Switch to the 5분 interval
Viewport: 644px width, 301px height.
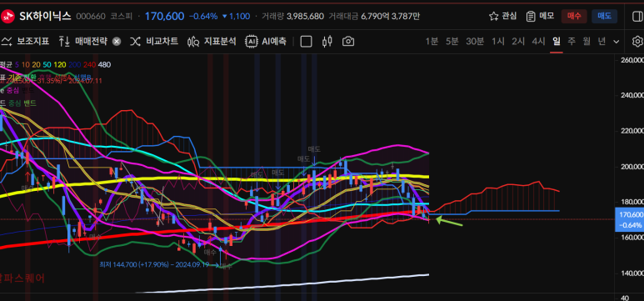[452, 41]
